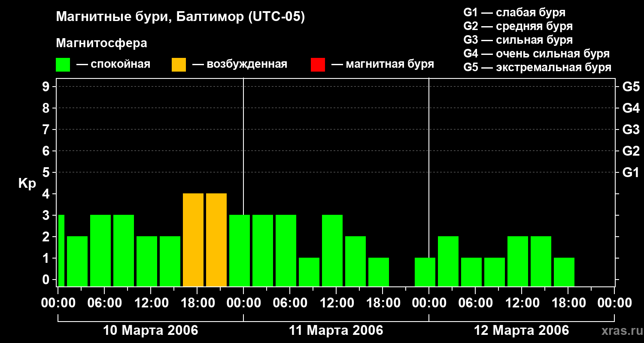644x343 pixels.
Task: Select the 'G1 — слабая буря' legend line
Action: [514, 12]
